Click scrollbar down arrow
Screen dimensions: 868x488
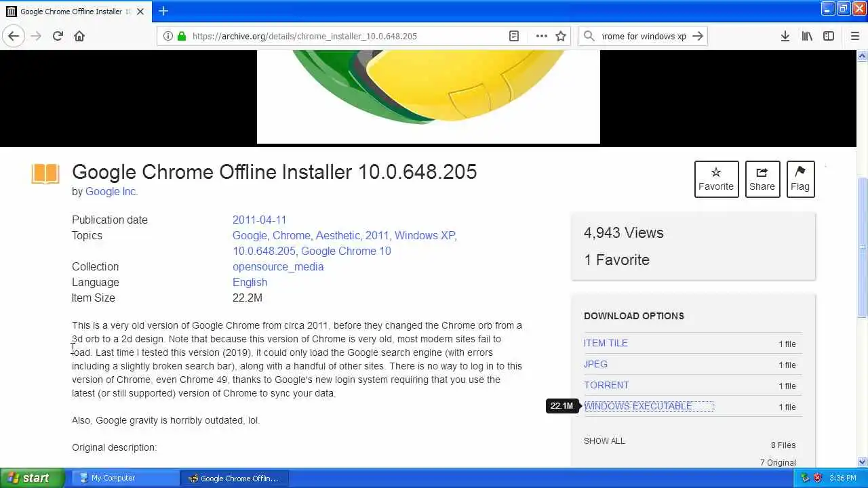pos(862,462)
